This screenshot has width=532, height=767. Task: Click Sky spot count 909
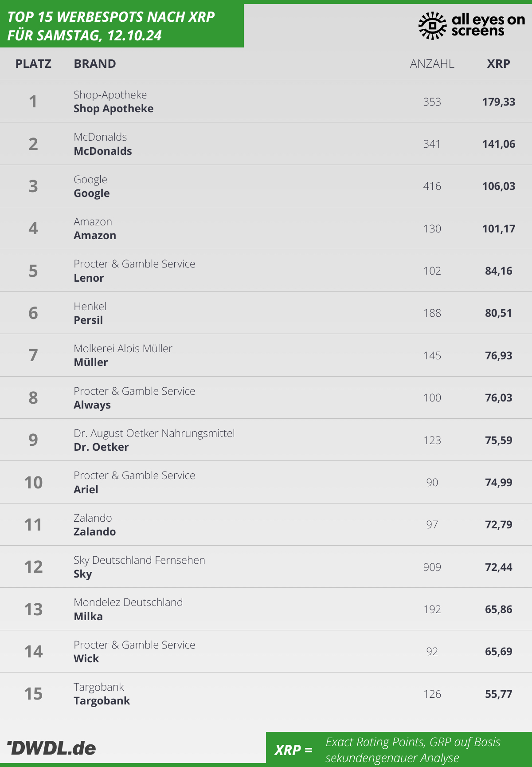[432, 567]
